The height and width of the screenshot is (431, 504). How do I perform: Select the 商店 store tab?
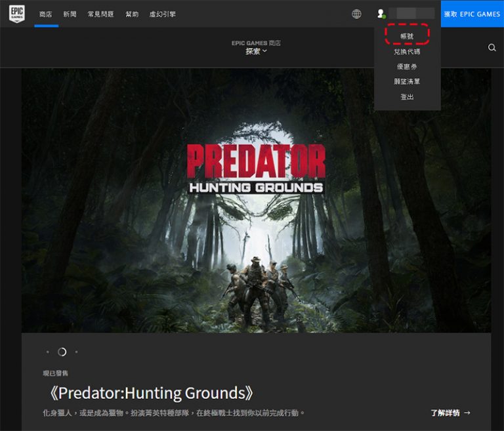[x=46, y=14]
